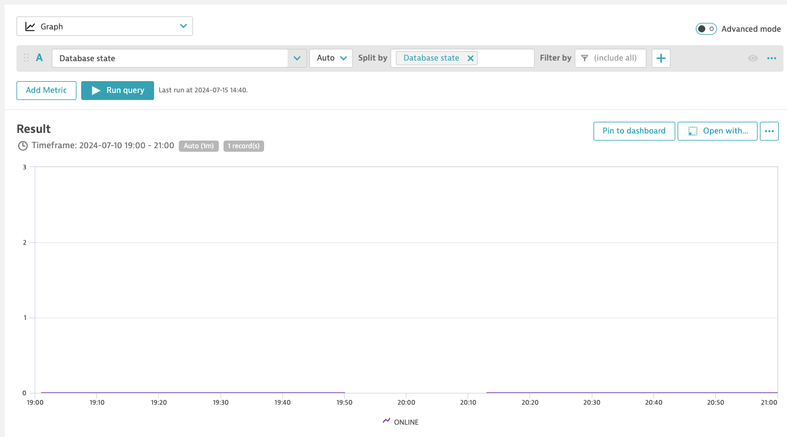The width and height of the screenshot is (787, 437).
Task: Open the 'Open with...' options
Action: tap(717, 131)
